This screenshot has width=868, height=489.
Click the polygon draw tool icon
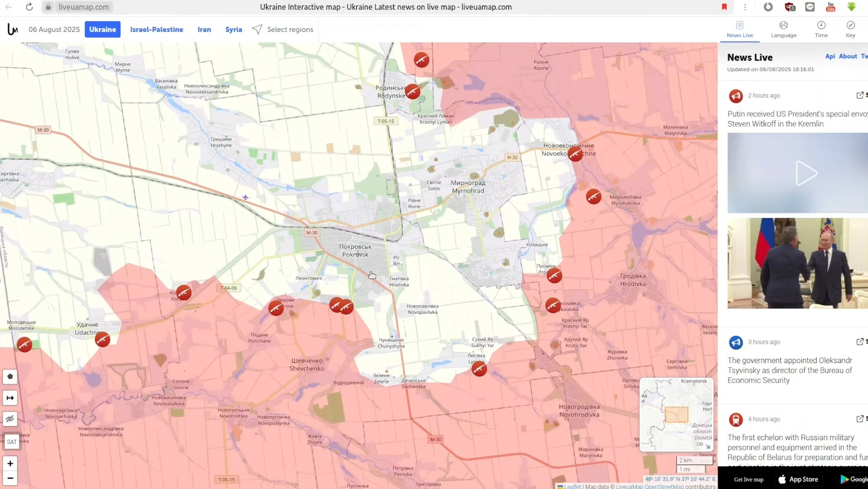pos(10,376)
